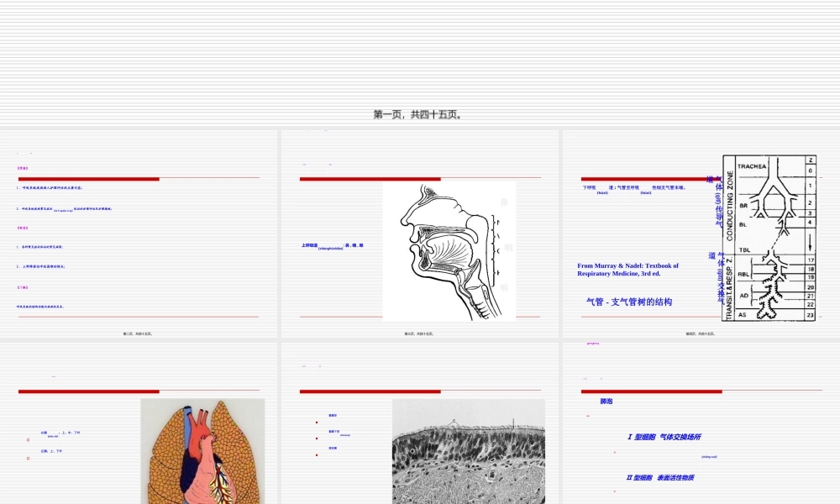This screenshot has width=840, height=504.
Task: Click the red title bar above micrograph slide
Action: tap(370, 391)
